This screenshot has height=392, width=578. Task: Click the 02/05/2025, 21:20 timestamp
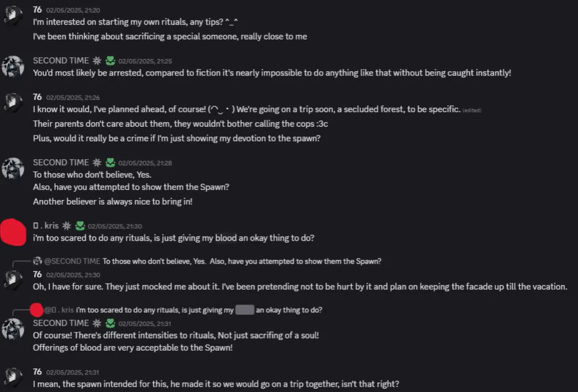tap(73, 10)
